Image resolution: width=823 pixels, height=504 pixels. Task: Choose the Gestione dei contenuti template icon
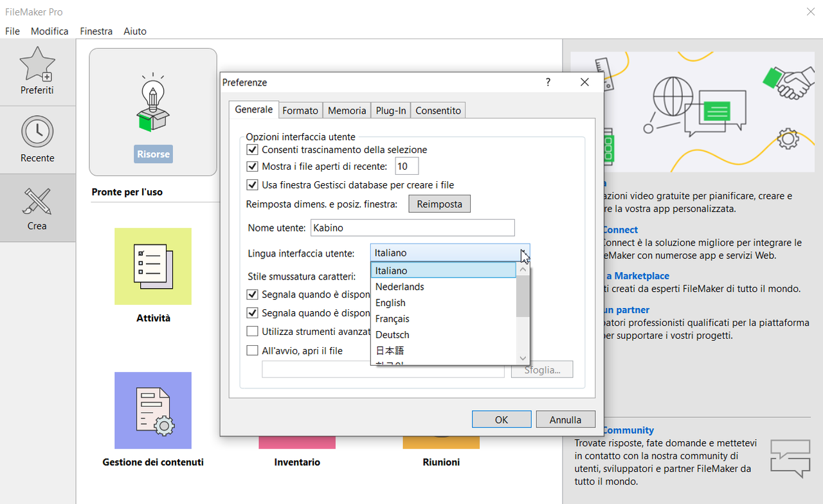pyautogui.click(x=153, y=410)
